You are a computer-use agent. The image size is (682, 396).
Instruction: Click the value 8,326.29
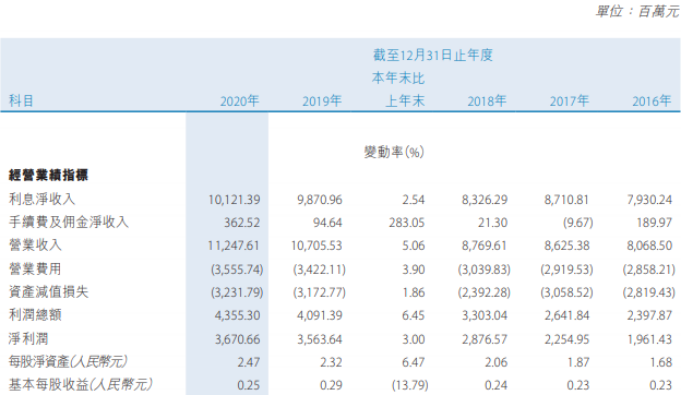coord(485,200)
